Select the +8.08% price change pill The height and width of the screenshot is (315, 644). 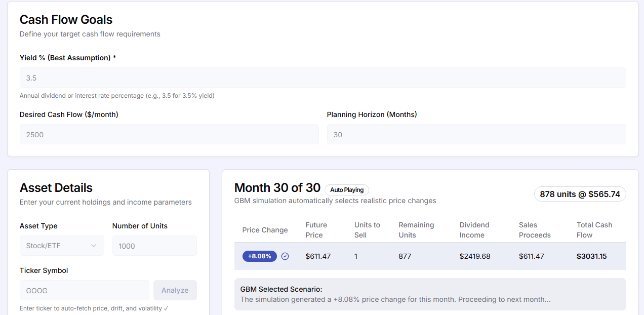259,256
